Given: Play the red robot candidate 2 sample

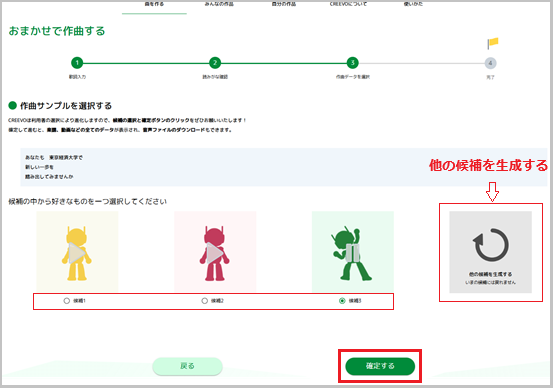Looking at the screenshot, I should (215, 253).
